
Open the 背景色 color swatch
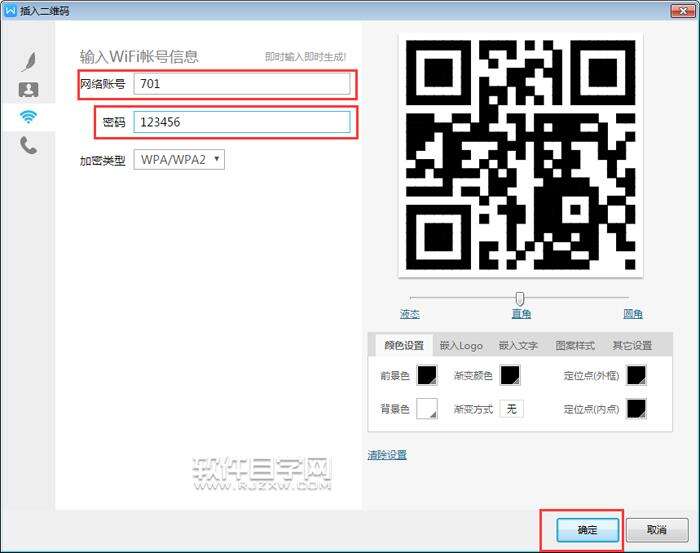(427, 408)
